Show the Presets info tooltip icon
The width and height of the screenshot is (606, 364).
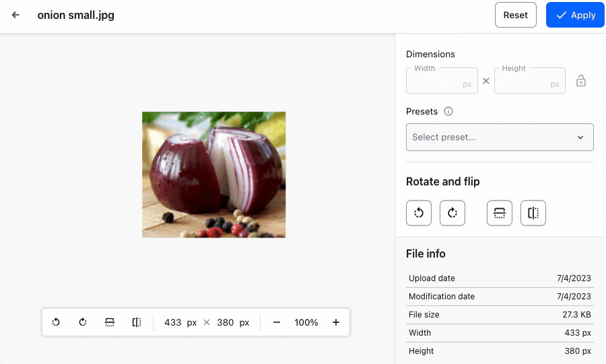pos(448,112)
